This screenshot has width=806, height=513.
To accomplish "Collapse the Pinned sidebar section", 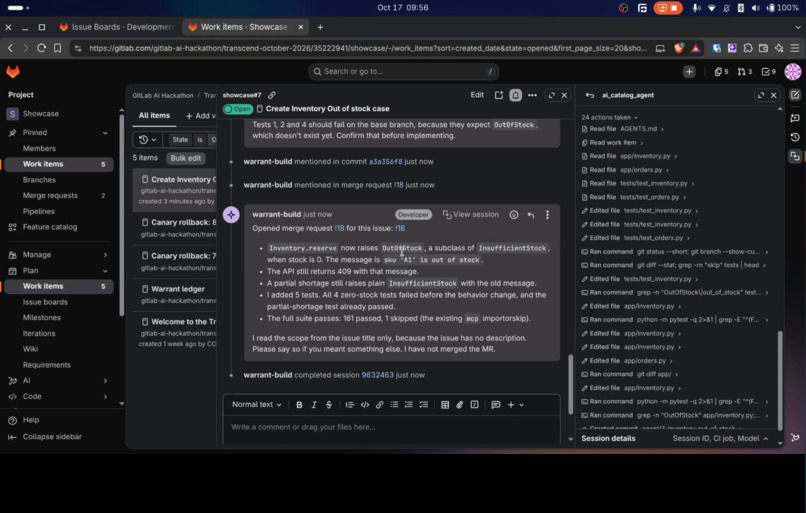I will tap(105, 133).
